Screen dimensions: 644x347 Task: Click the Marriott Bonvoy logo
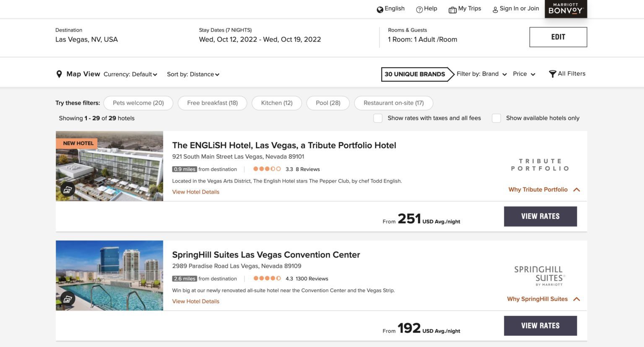click(x=566, y=8)
